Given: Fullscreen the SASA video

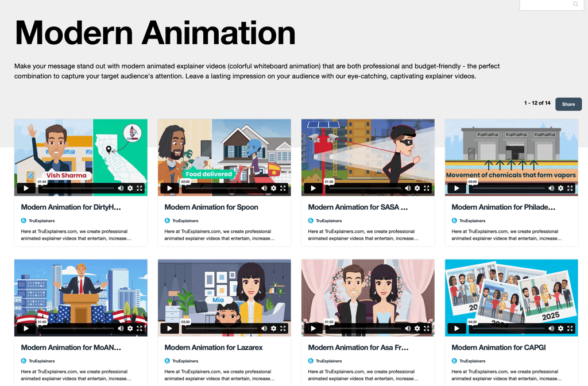Looking at the screenshot, I should click(427, 188).
